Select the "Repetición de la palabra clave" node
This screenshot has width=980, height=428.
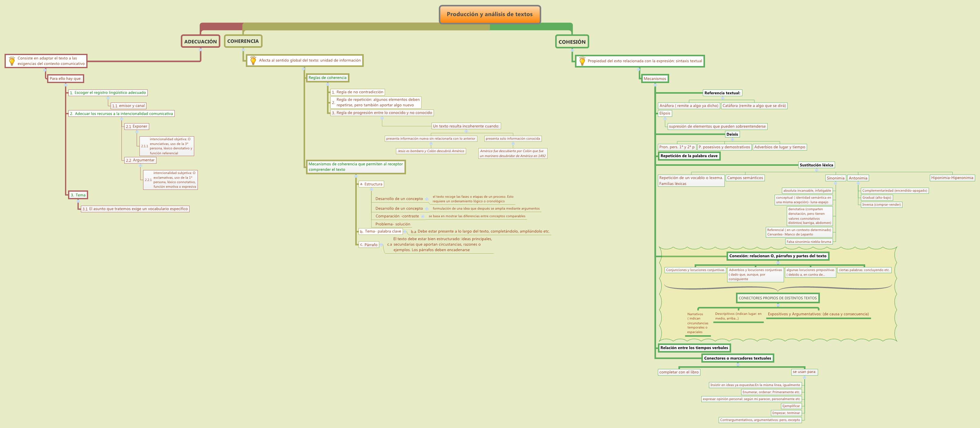point(689,156)
